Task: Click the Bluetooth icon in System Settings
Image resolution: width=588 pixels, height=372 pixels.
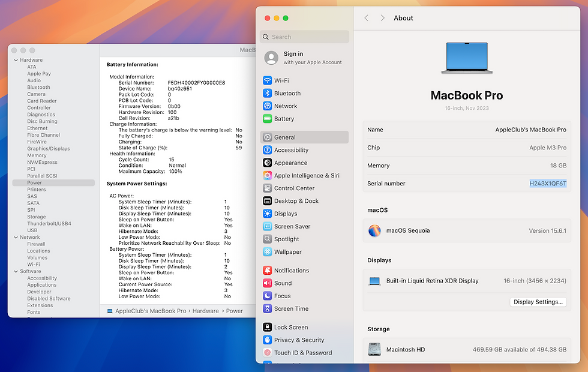Action: click(x=267, y=93)
